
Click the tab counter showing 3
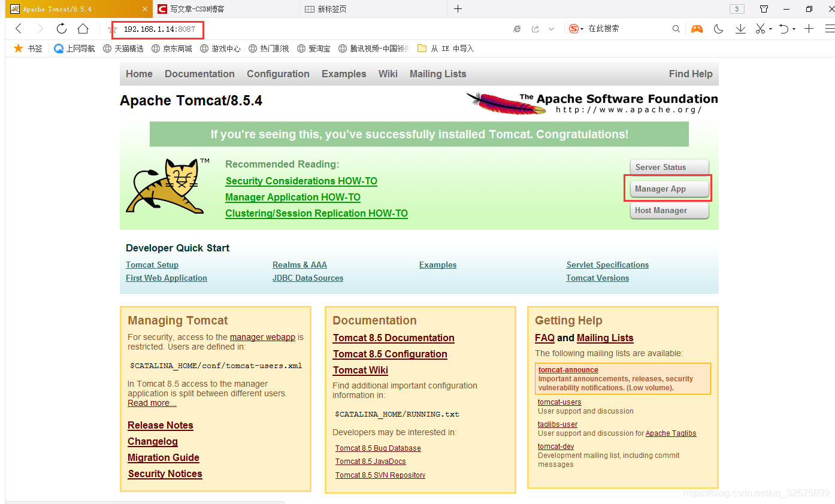click(x=737, y=9)
